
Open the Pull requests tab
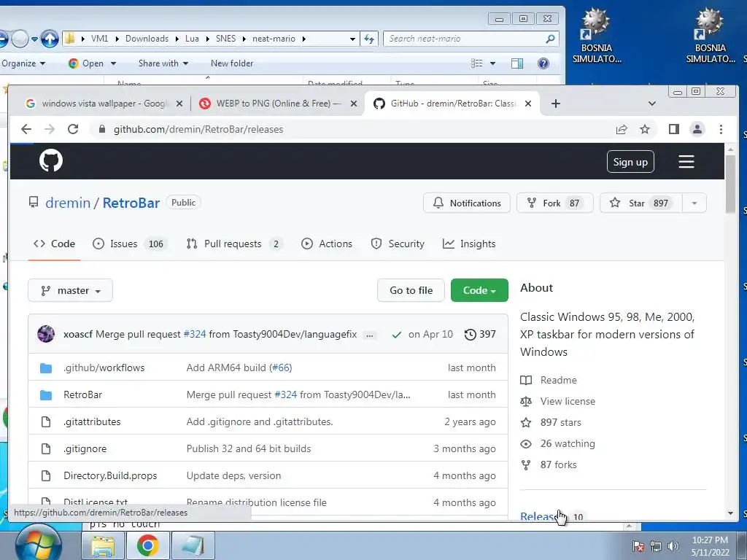[234, 244]
